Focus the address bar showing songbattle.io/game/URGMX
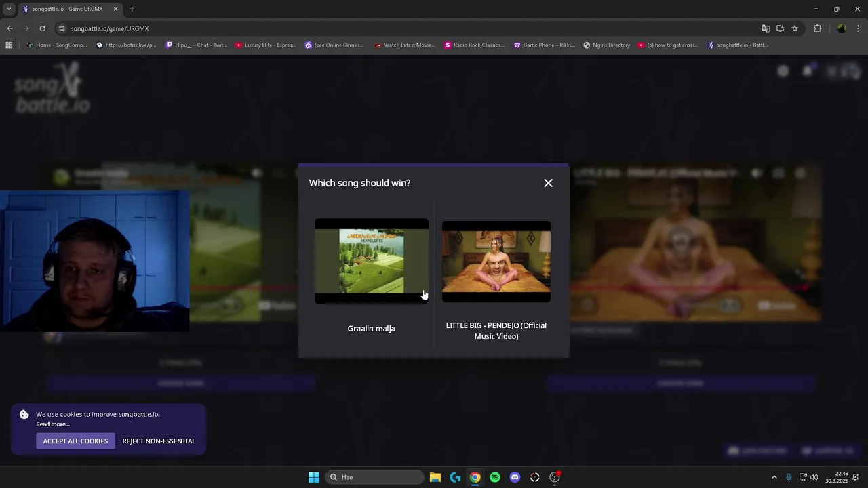Viewport: 868px width, 488px height. tap(407, 28)
